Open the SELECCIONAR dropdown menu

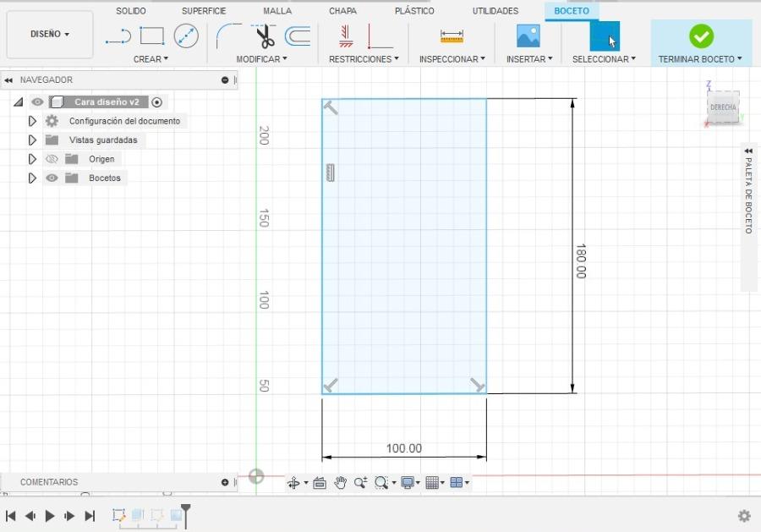(x=604, y=59)
